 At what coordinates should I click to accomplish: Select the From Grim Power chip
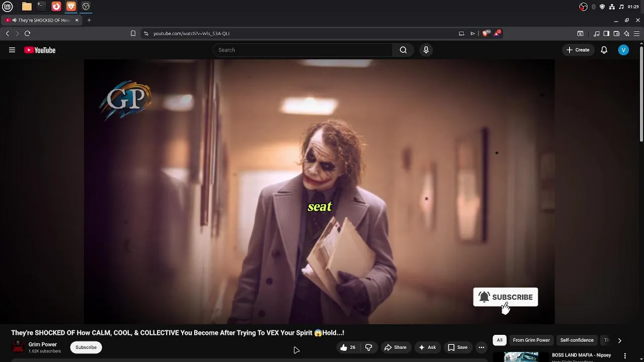click(531, 340)
